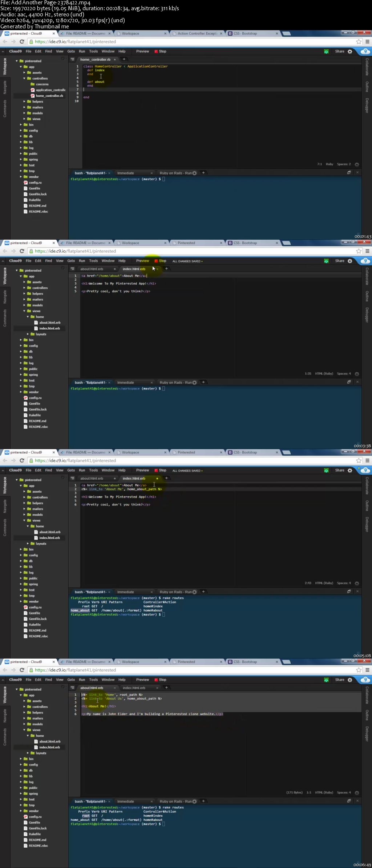
Task: Click Run tab gear icon in 00:03:38 frame
Action: (x=194, y=383)
